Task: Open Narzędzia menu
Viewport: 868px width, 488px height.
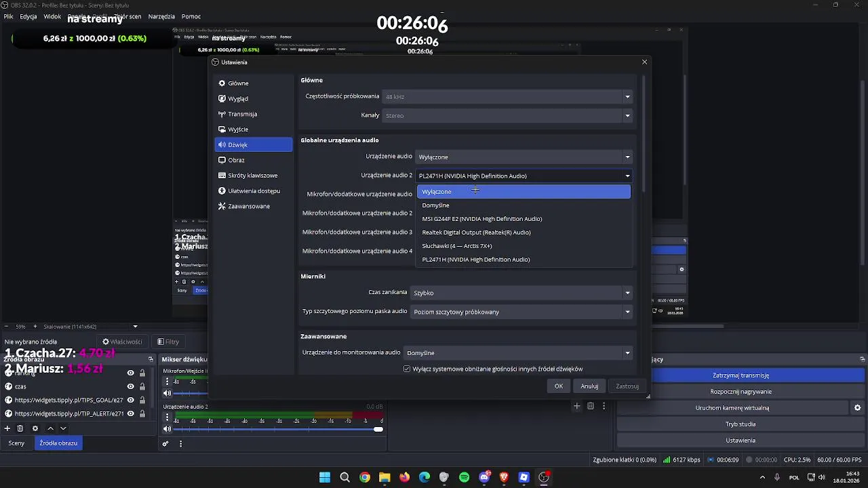Action: pyautogui.click(x=161, y=16)
